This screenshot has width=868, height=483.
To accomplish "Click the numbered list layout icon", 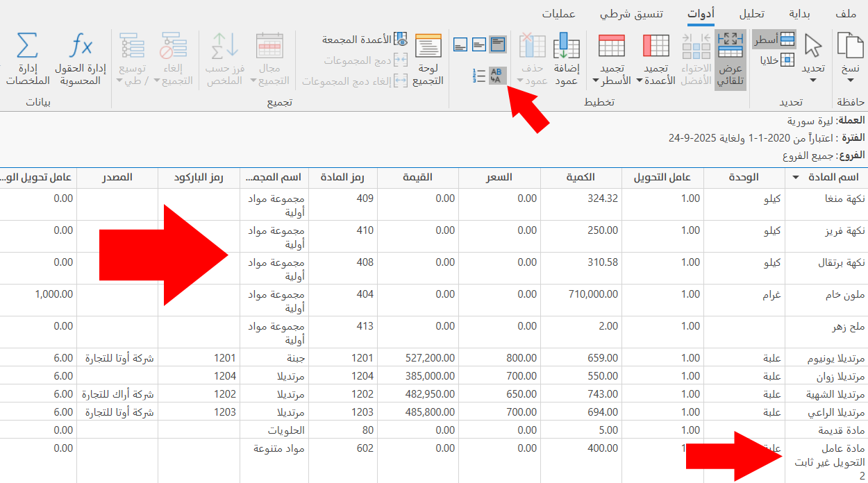I will (478, 76).
